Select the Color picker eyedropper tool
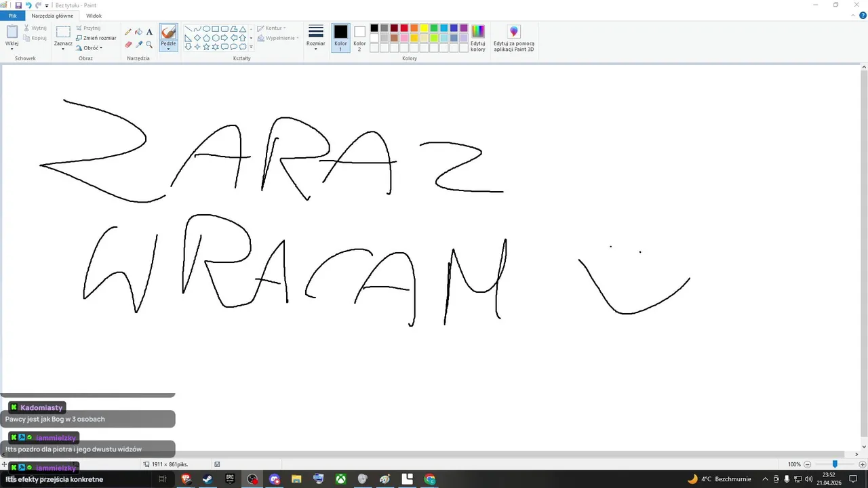 (138, 44)
